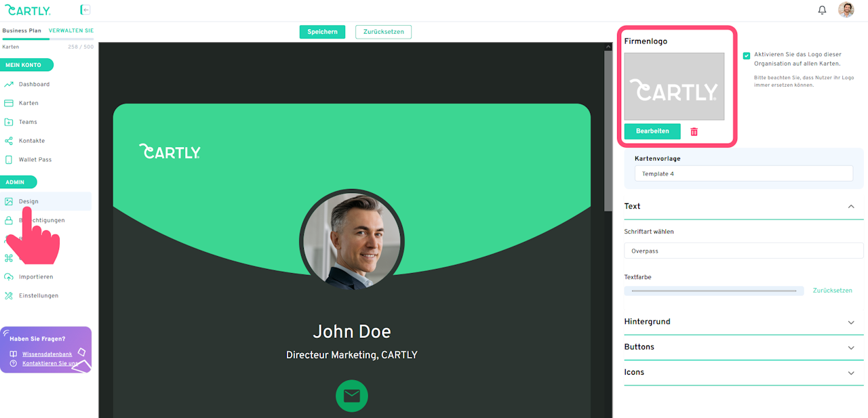The width and height of the screenshot is (868, 418).
Task: Open the Textfarbe color picker bar
Action: [714, 291]
